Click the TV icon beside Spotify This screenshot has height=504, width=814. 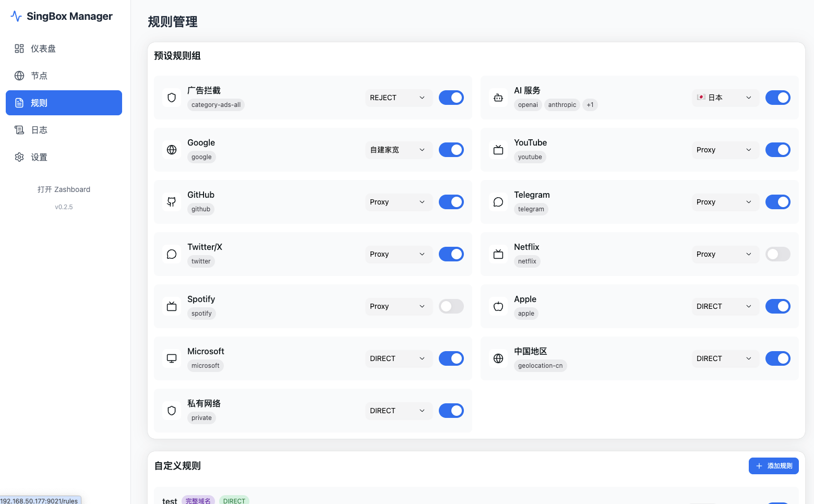(172, 306)
